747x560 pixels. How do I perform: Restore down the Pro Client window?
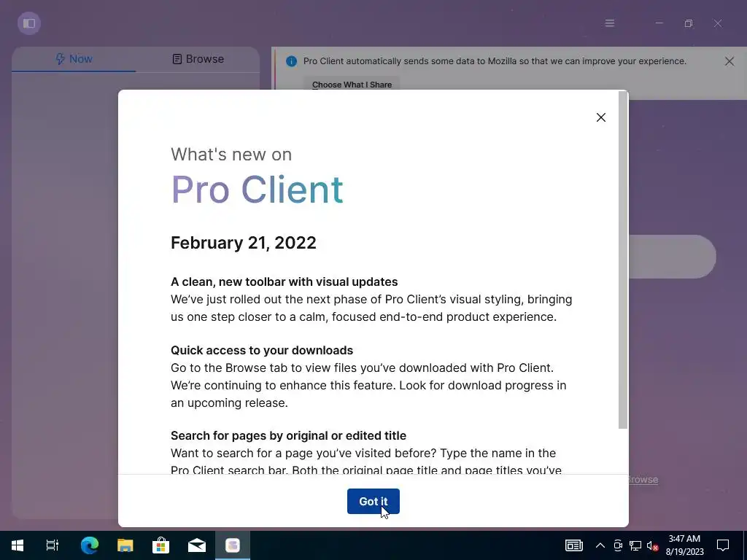point(689,23)
